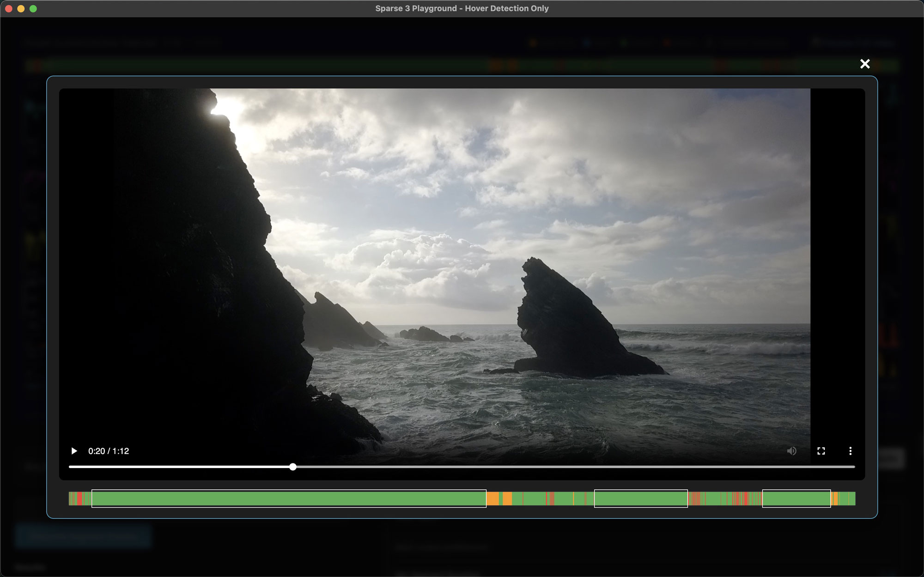924x577 pixels.
Task: Select the rightmost white-outlined green segment
Action: coord(796,498)
